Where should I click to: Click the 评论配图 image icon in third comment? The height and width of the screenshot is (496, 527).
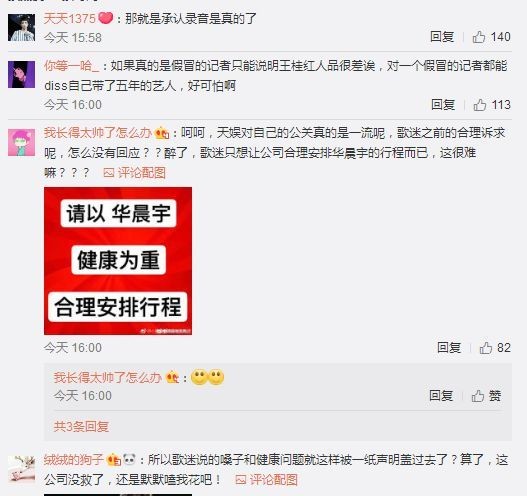pos(109,173)
